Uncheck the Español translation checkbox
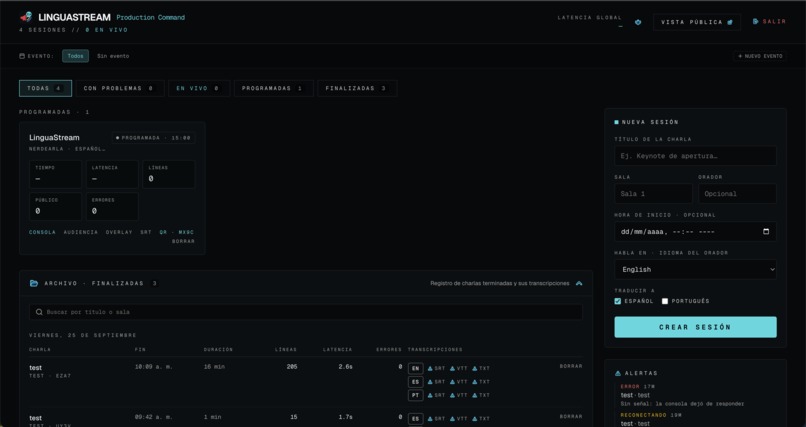Screen dimensions: 806x427 pos(618,301)
